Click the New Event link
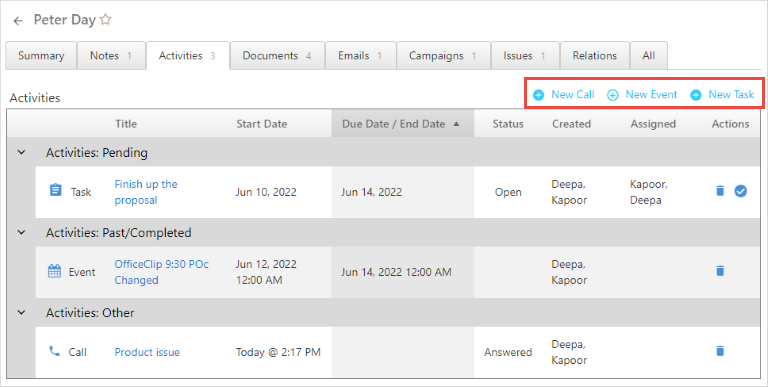768x387 pixels. point(651,95)
